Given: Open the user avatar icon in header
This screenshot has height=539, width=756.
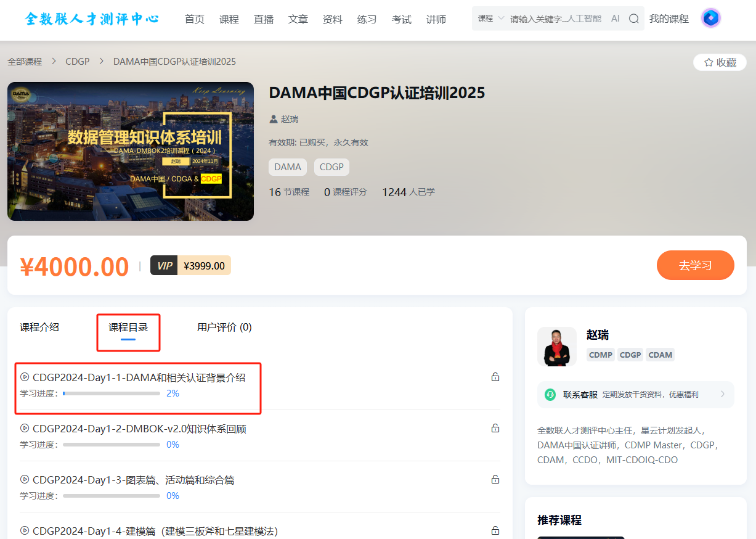Looking at the screenshot, I should [x=710, y=19].
